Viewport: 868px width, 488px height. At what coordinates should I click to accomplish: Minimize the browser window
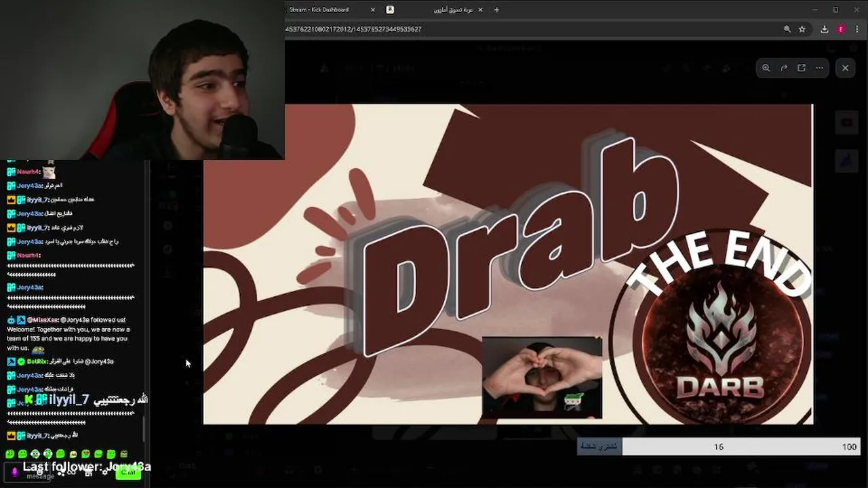tap(815, 9)
